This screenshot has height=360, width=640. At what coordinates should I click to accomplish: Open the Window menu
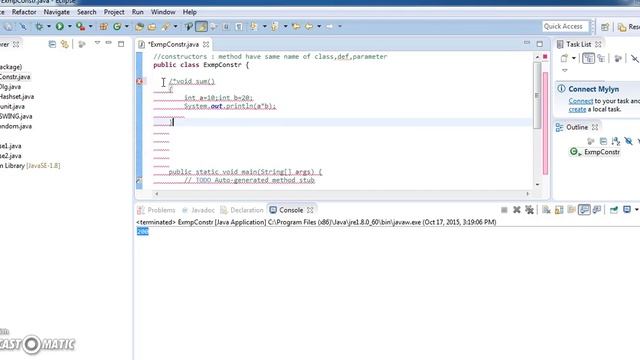(163, 12)
